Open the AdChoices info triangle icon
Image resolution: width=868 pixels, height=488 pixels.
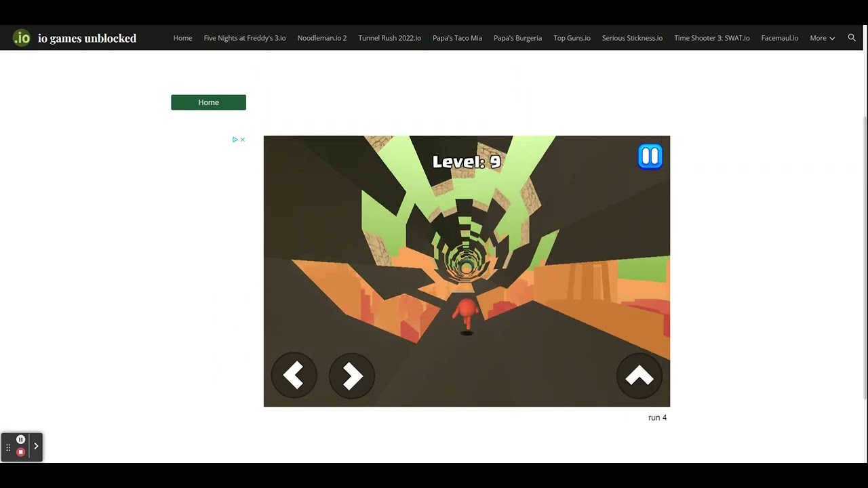click(x=235, y=140)
